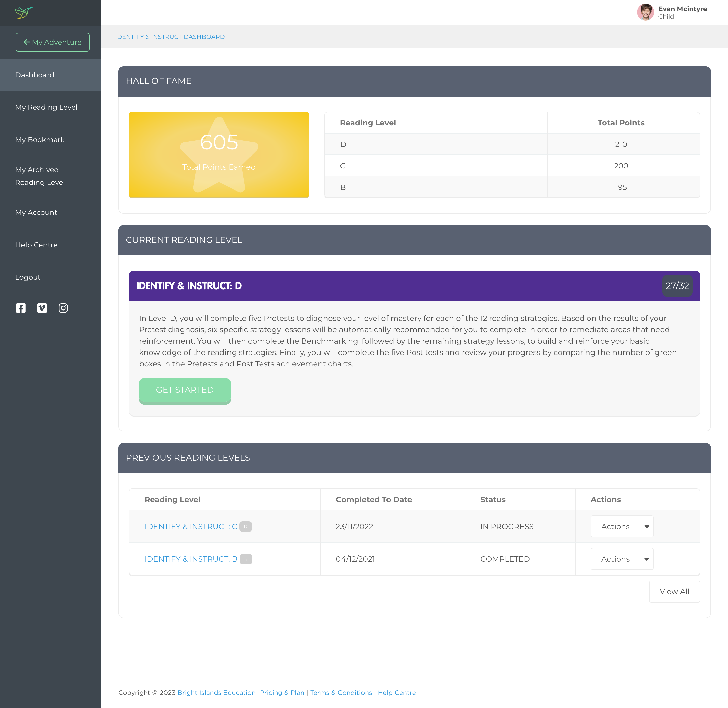
Task: Open the Instagram social icon
Action: click(63, 308)
